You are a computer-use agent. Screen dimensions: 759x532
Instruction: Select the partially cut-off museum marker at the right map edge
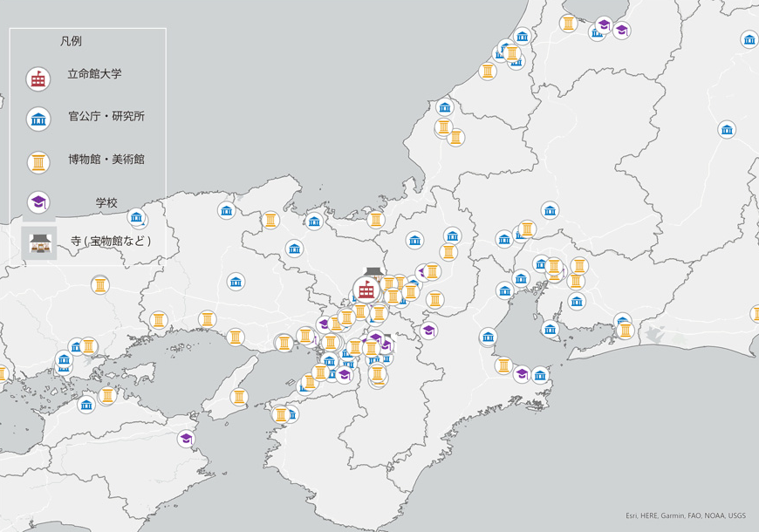pos(755,314)
